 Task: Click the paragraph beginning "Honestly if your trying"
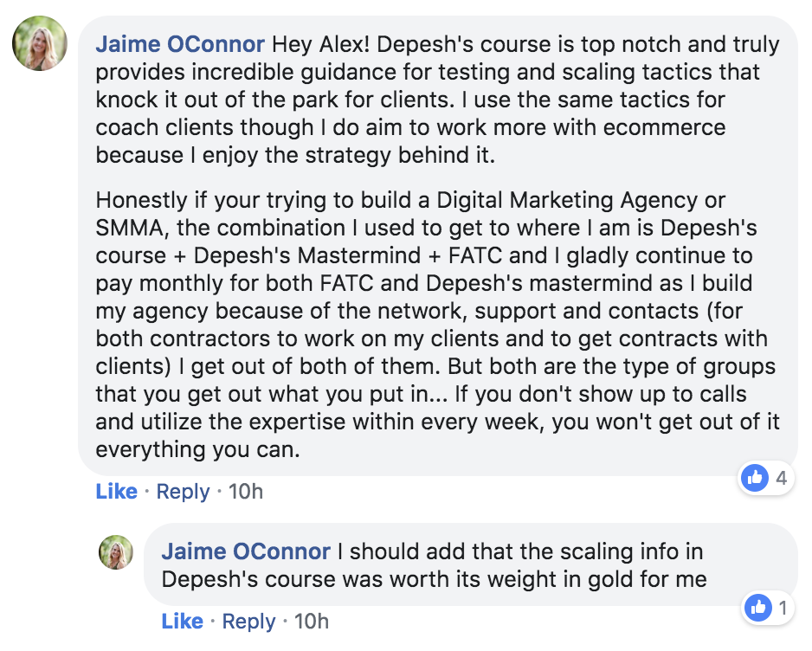point(433,325)
